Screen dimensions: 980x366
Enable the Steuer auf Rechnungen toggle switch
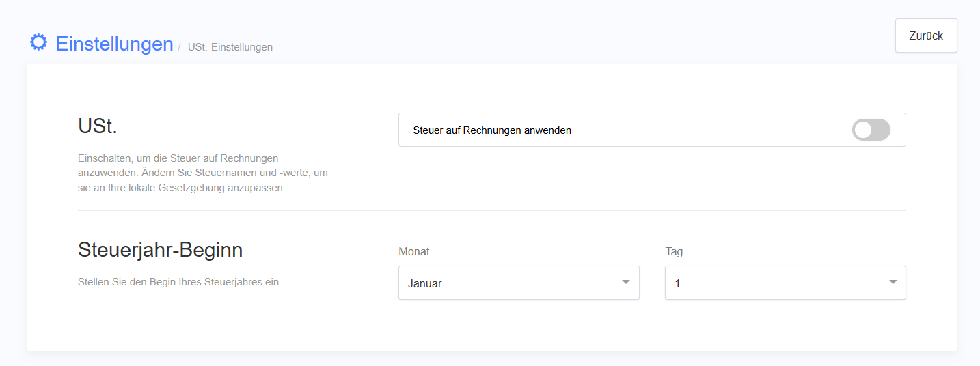pos(871,130)
